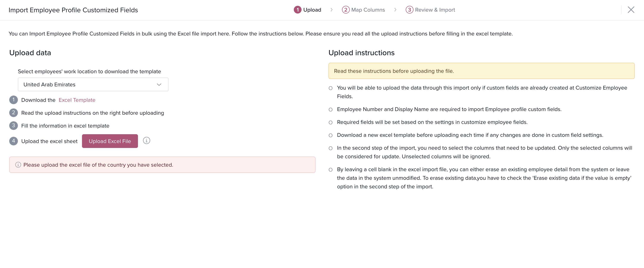Click the first bullet circle in upload instructions

pos(330,88)
